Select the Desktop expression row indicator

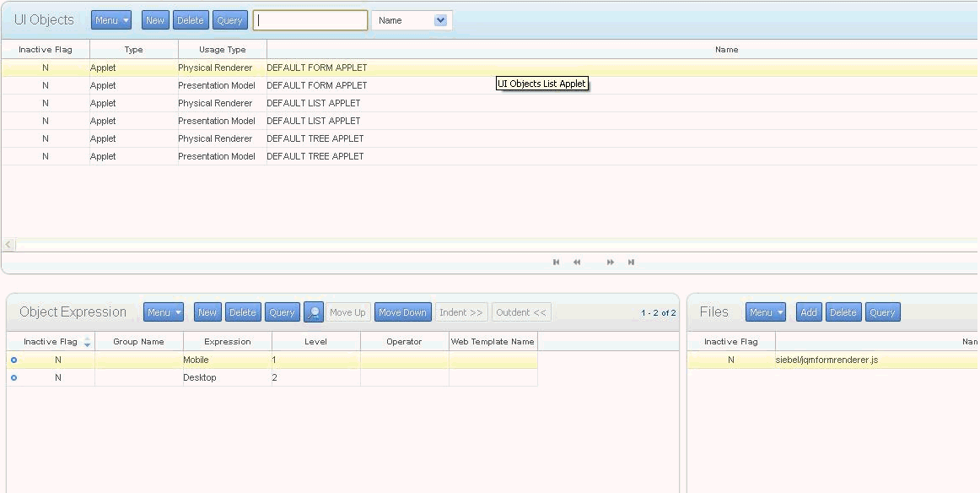(13, 378)
